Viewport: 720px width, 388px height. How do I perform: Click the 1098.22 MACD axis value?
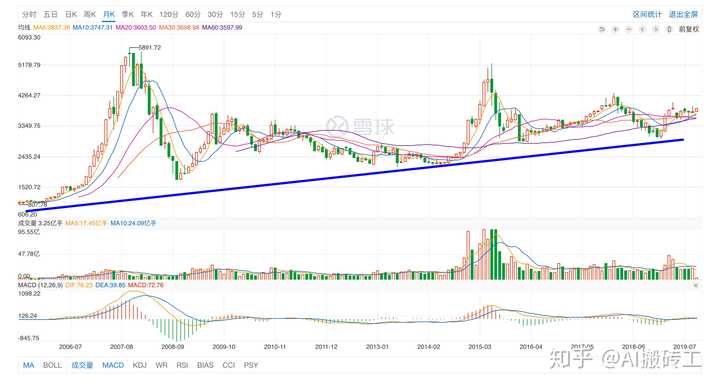pyautogui.click(x=29, y=293)
